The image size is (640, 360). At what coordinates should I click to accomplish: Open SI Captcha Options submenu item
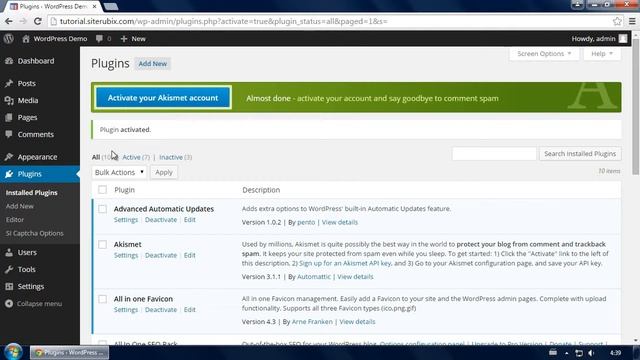pyautogui.click(x=35, y=233)
